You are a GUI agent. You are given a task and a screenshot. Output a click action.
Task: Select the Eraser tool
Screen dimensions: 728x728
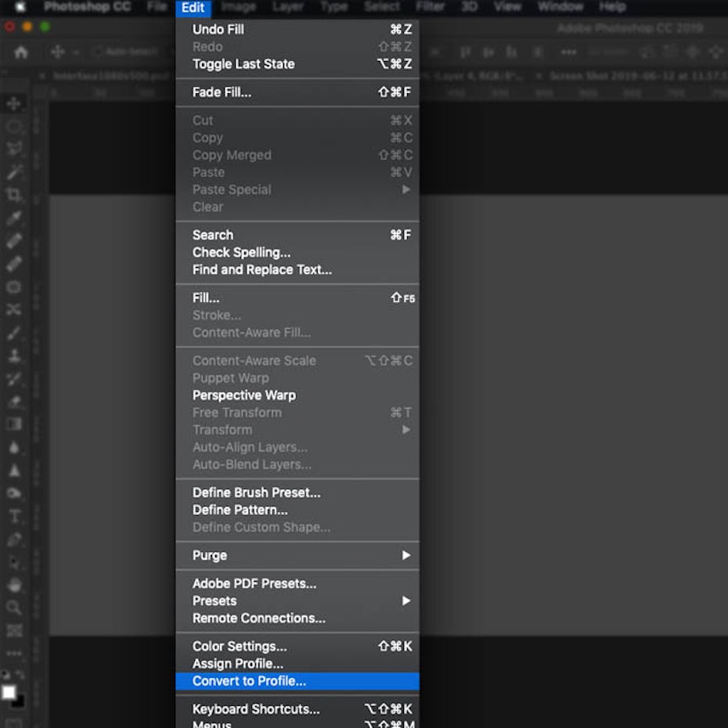[14, 401]
